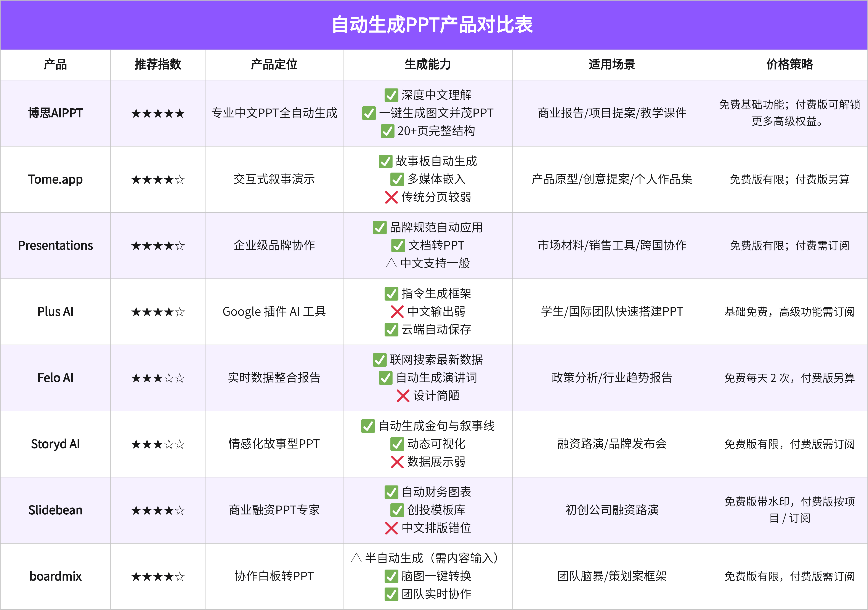
Task: Click the check icon next to 动态可视化
Action: point(397,444)
